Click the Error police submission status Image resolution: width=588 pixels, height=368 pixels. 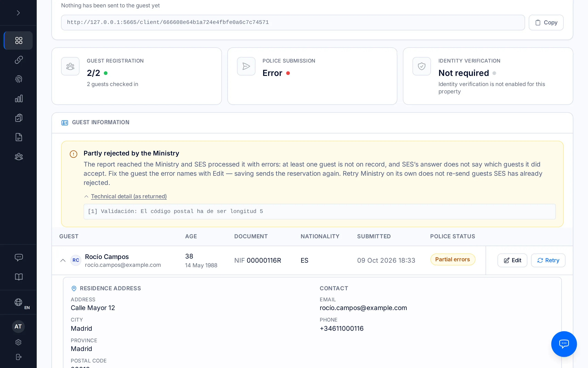tap(272, 73)
